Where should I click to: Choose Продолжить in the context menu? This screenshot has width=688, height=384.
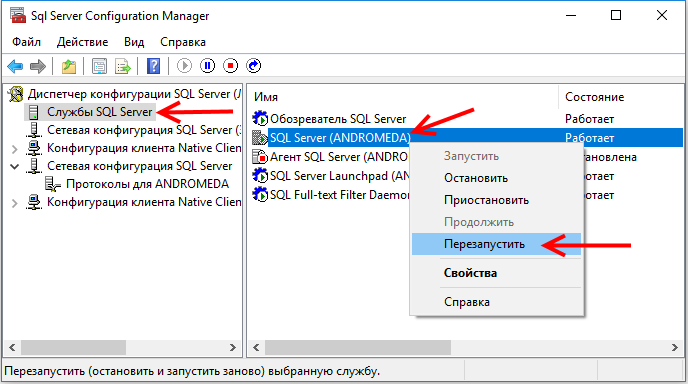496,222
